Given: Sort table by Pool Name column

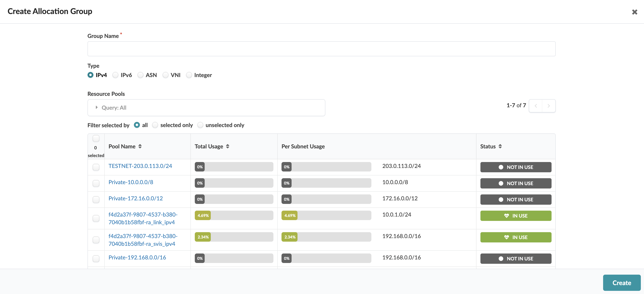Looking at the screenshot, I should tap(140, 146).
